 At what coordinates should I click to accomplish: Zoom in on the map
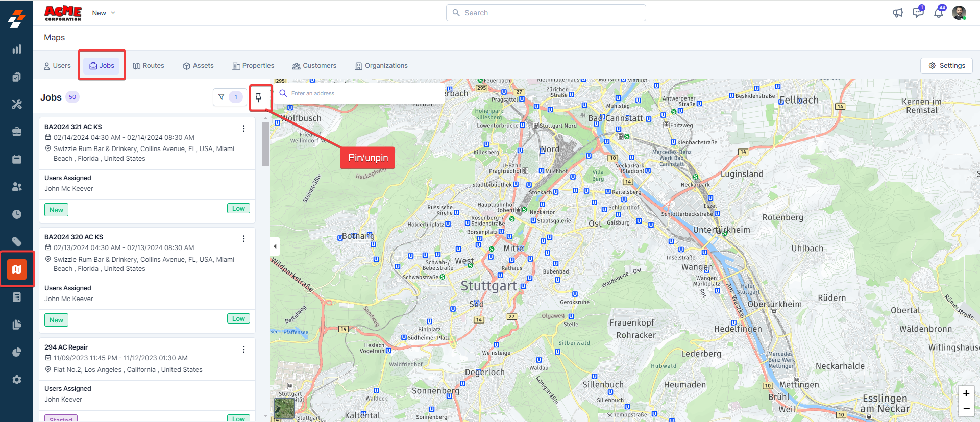pyautogui.click(x=966, y=393)
